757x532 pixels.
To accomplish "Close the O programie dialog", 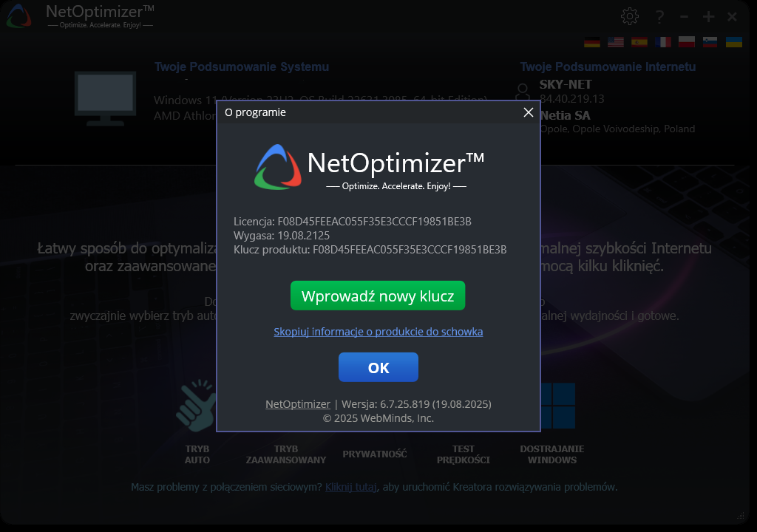I will [x=528, y=112].
